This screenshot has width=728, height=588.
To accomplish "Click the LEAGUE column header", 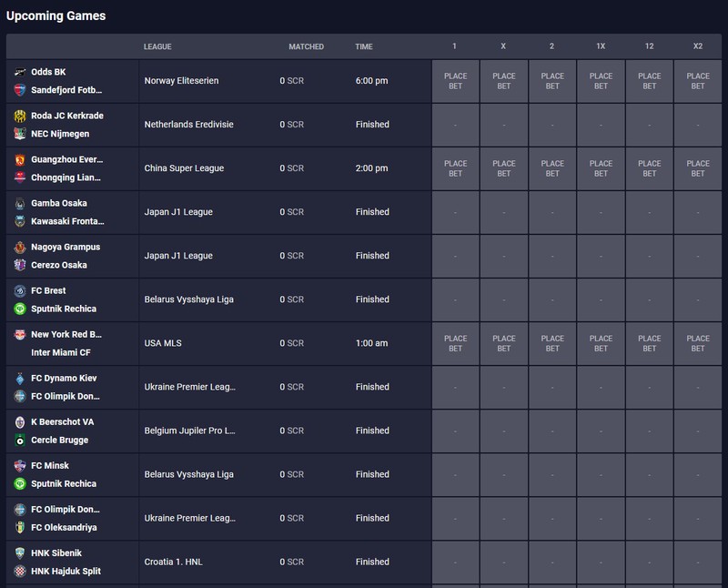I will 157,46.
